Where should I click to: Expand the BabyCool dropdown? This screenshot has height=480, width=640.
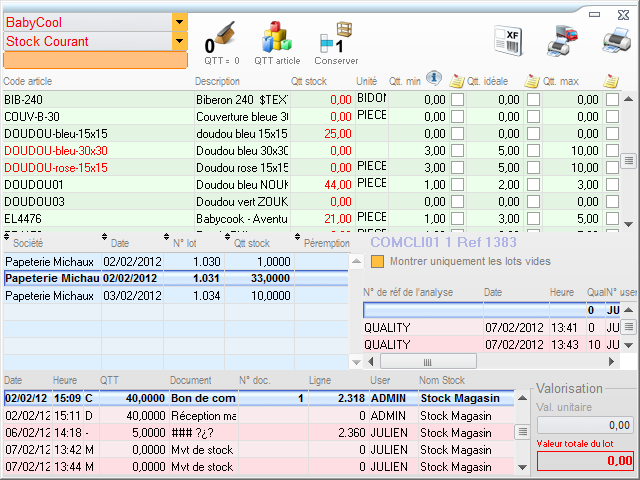click(179, 21)
